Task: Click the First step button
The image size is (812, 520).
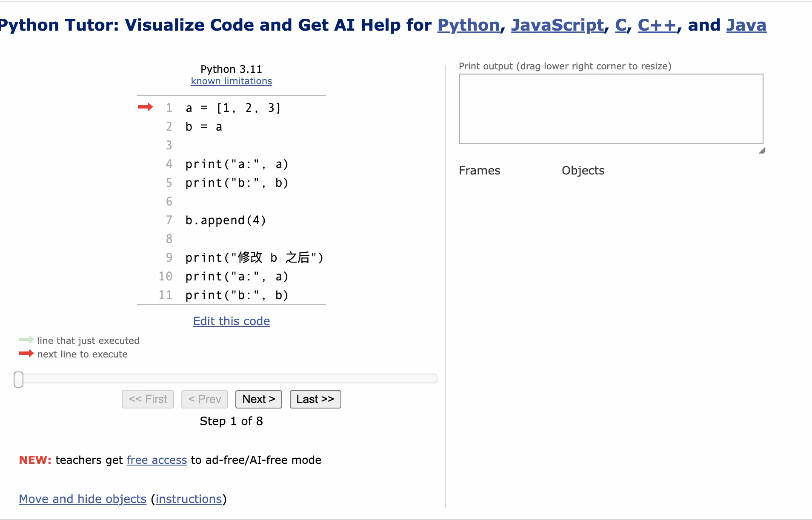Action: coord(148,399)
